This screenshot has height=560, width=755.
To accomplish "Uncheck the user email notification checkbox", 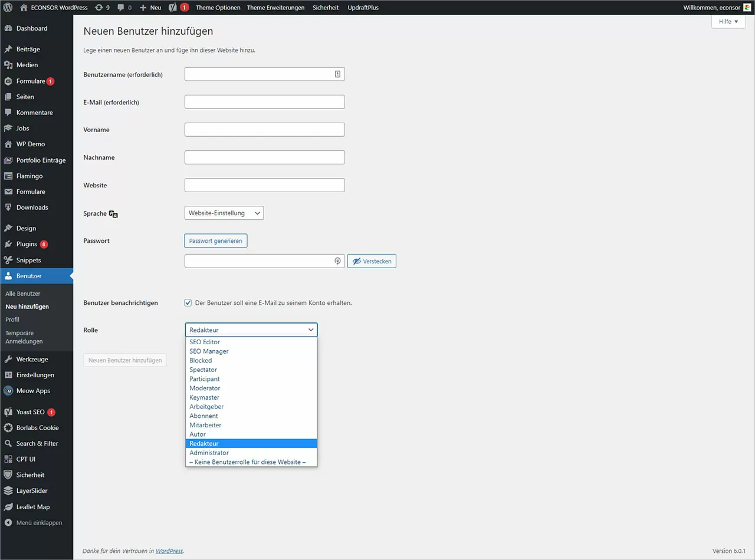I will coord(188,302).
